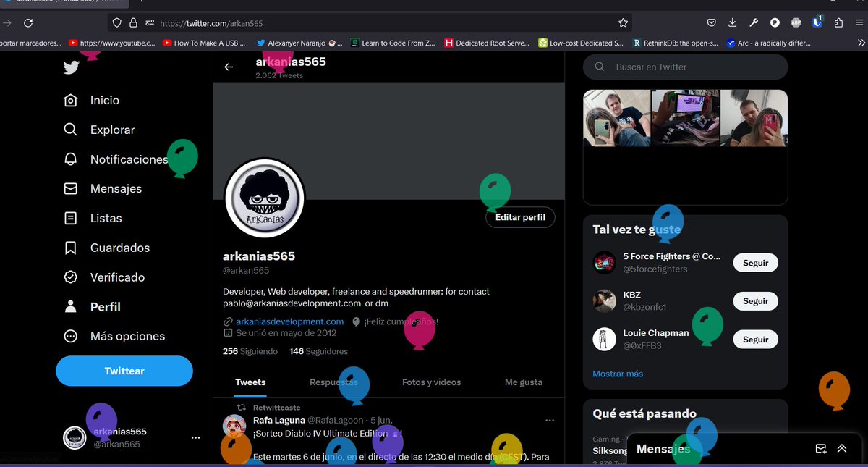The height and width of the screenshot is (467, 868).
Task: Click the wrench extension icon
Action: pos(754,23)
